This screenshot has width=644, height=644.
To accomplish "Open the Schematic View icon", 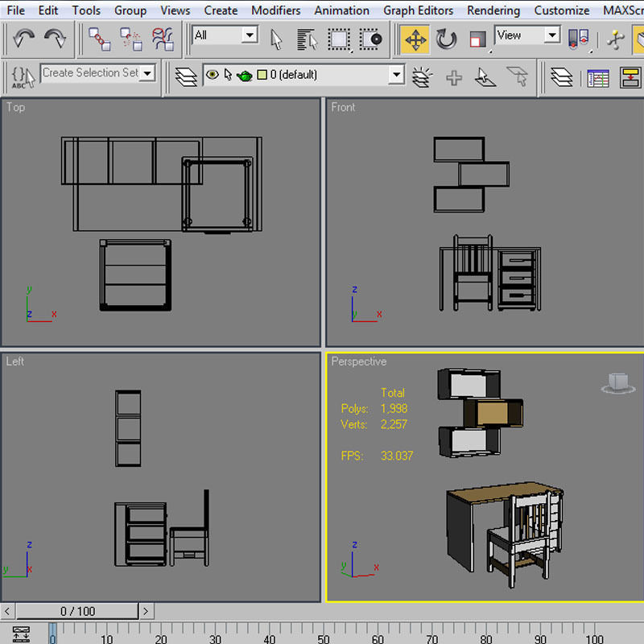I will point(630,77).
